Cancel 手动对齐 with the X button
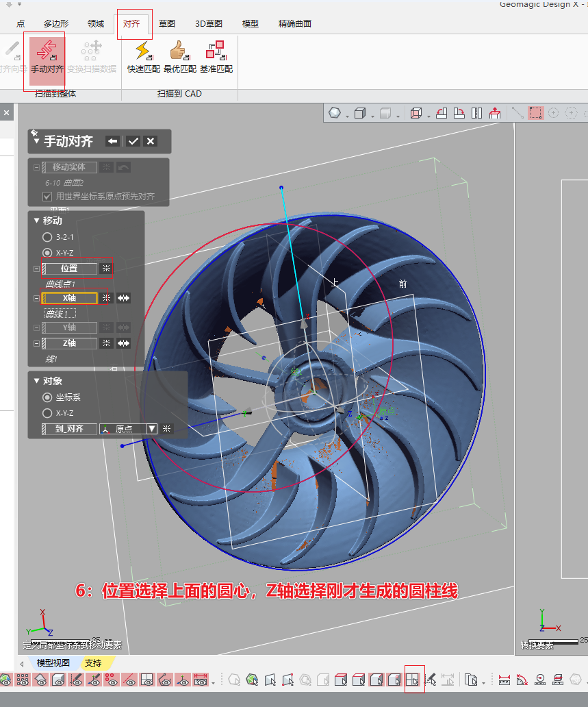This screenshot has width=588, height=707. [150, 140]
